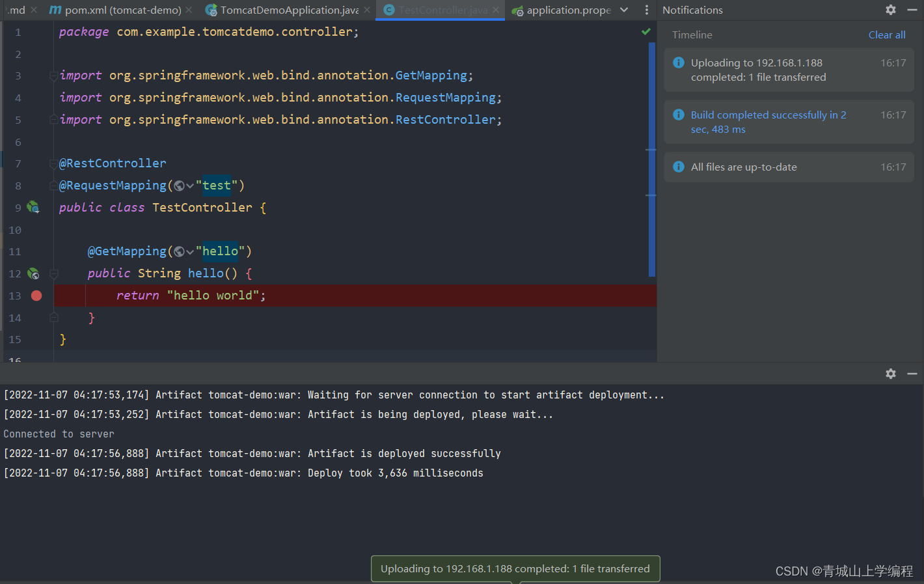Click fold end marker on line 14
The image size is (924, 584).
coord(54,318)
